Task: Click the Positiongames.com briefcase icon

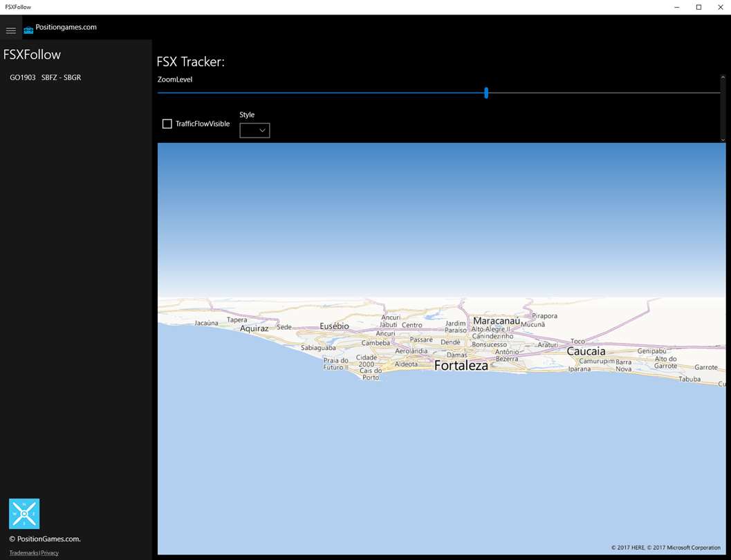Action: pyautogui.click(x=28, y=30)
